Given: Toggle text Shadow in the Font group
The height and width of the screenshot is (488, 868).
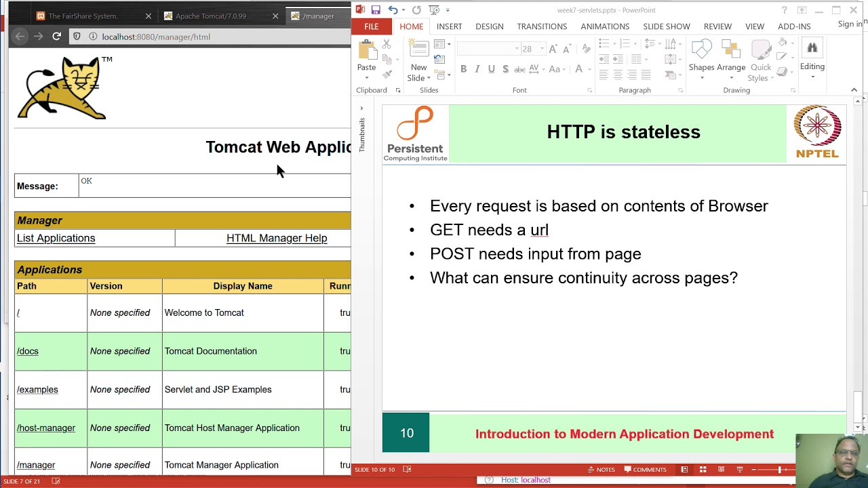Looking at the screenshot, I should 505,69.
